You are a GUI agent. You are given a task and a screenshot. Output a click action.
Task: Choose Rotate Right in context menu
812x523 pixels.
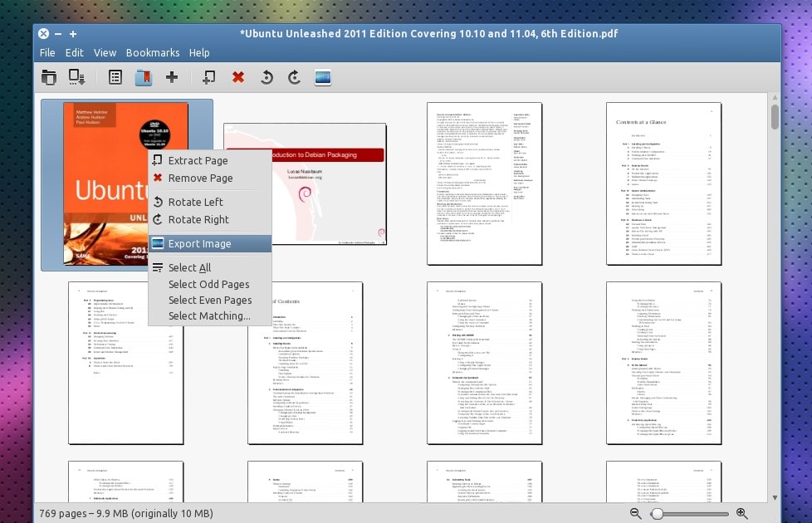(x=210, y=219)
